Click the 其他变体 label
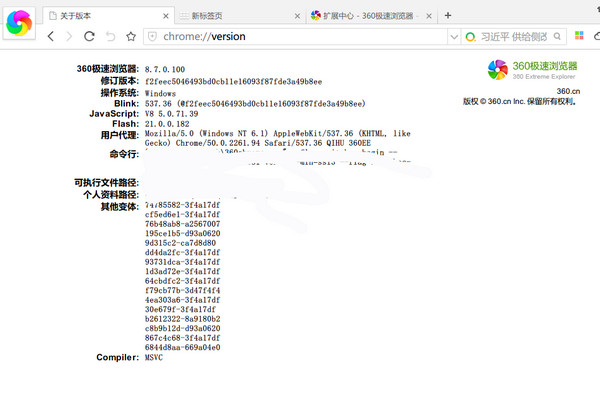 tap(120, 207)
